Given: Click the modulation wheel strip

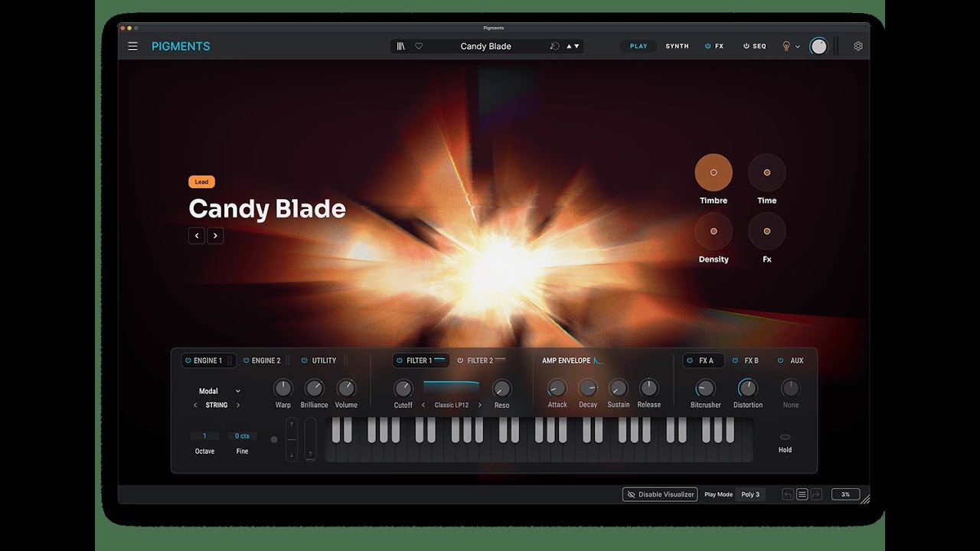Looking at the screenshot, I should pyautogui.click(x=310, y=439).
